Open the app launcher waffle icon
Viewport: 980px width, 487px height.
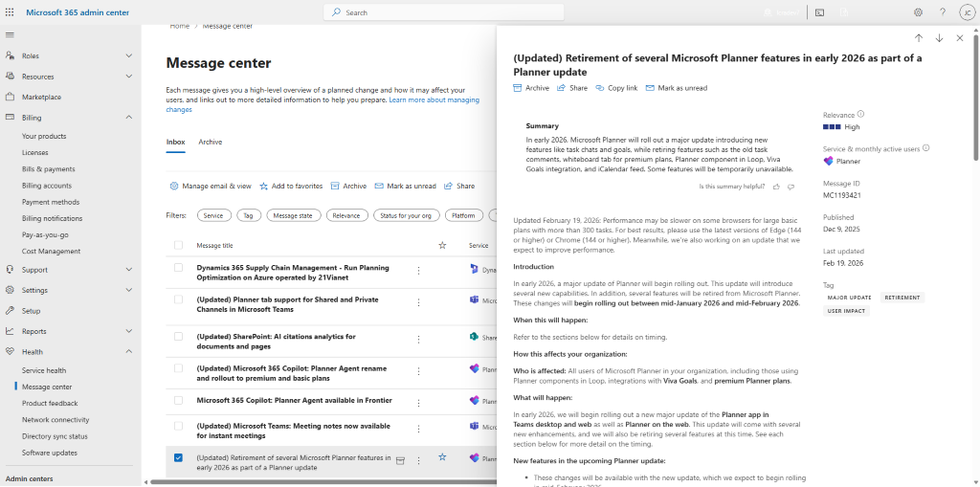[10, 11]
